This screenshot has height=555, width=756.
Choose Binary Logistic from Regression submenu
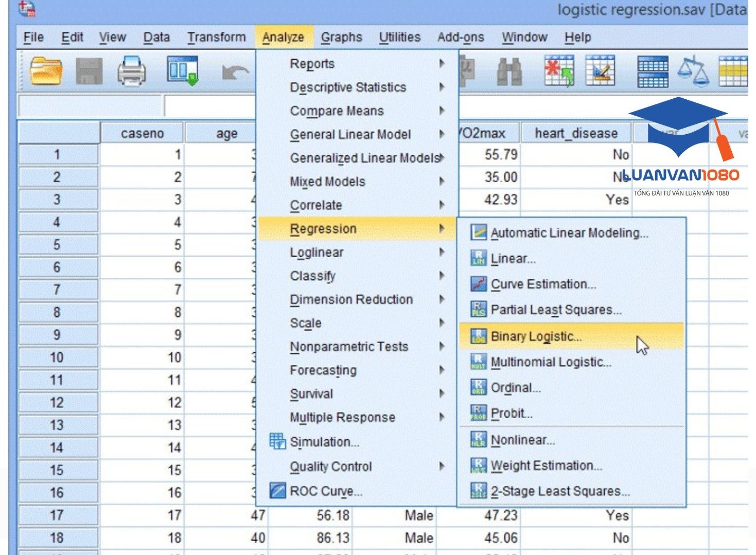click(536, 336)
